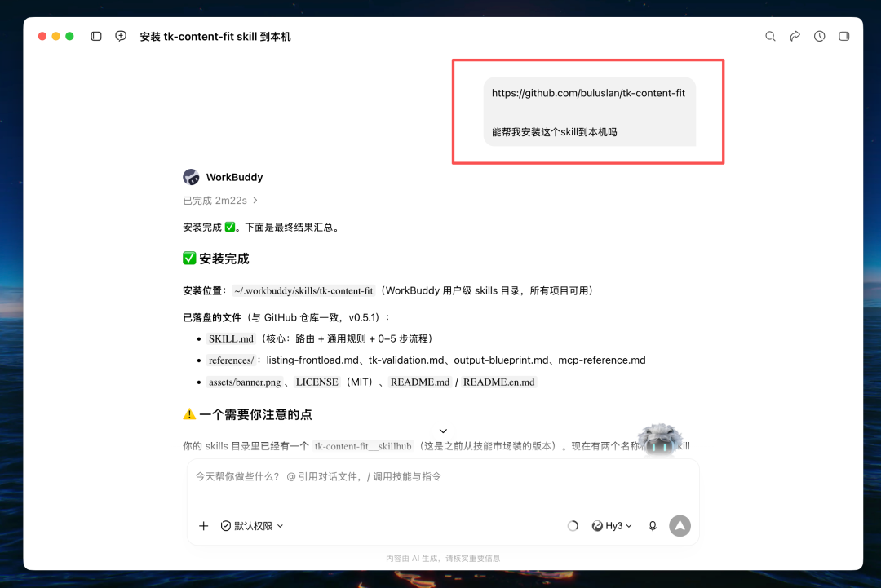Click the 内容由 AI 生成 disclaimer text
The height and width of the screenshot is (588, 881).
pyautogui.click(x=443, y=559)
